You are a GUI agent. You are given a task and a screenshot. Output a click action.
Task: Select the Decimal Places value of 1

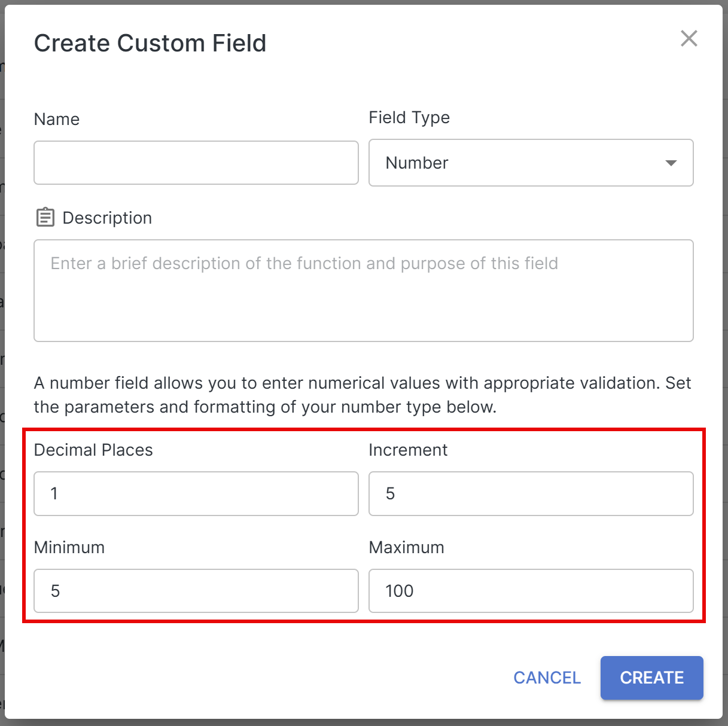[196, 494]
